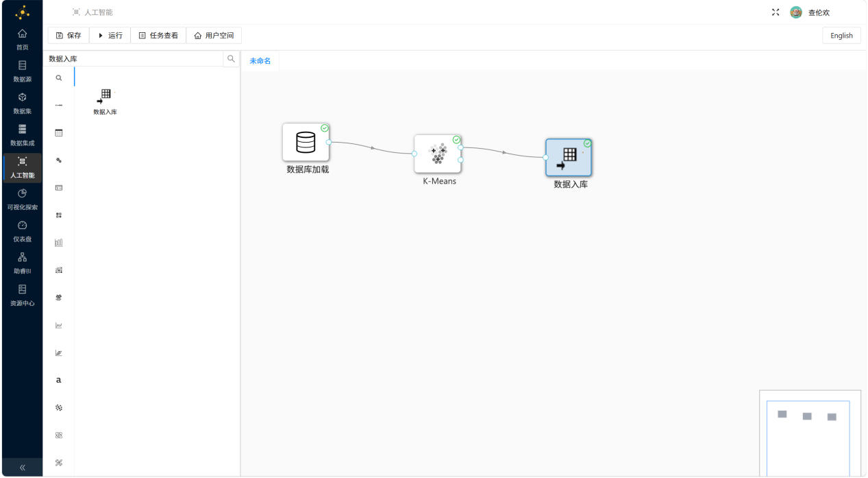Go to 数据源 data source section
The height and width of the screenshot is (478, 868).
click(22, 71)
